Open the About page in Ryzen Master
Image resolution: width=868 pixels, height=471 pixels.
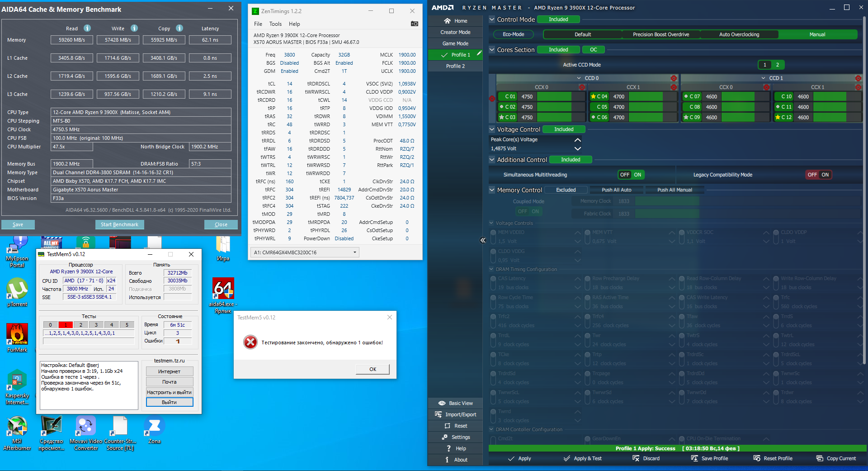[456, 460]
